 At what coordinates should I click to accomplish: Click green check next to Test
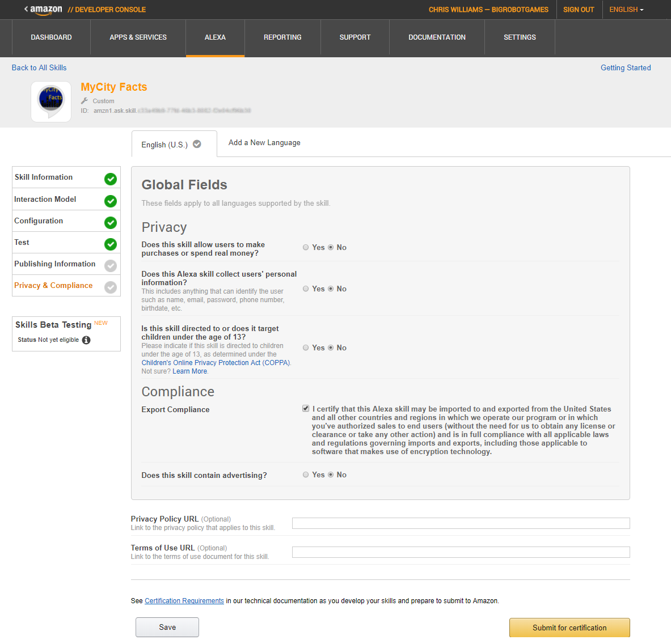pos(111,244)
